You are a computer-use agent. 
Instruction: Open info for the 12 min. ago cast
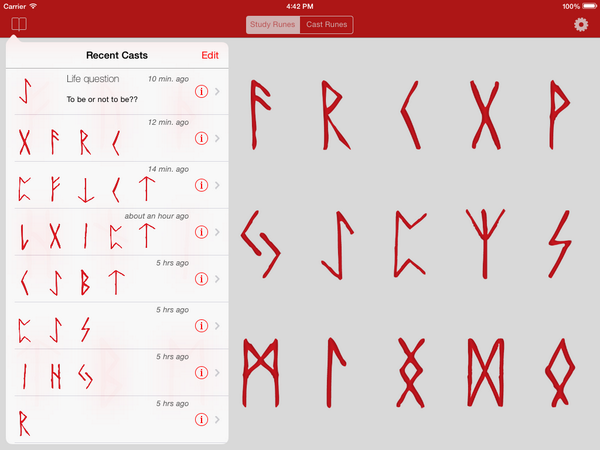click(x=201, y=138)
